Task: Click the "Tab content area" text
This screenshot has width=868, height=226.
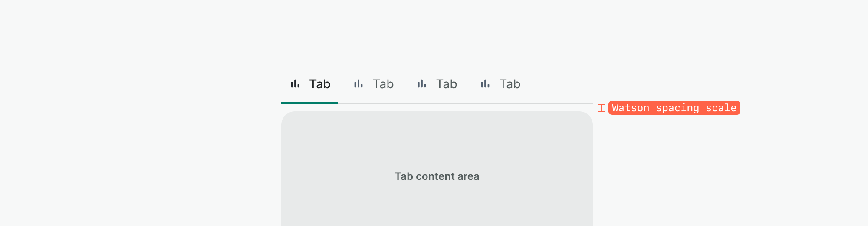Action: [x=437, y=176]
